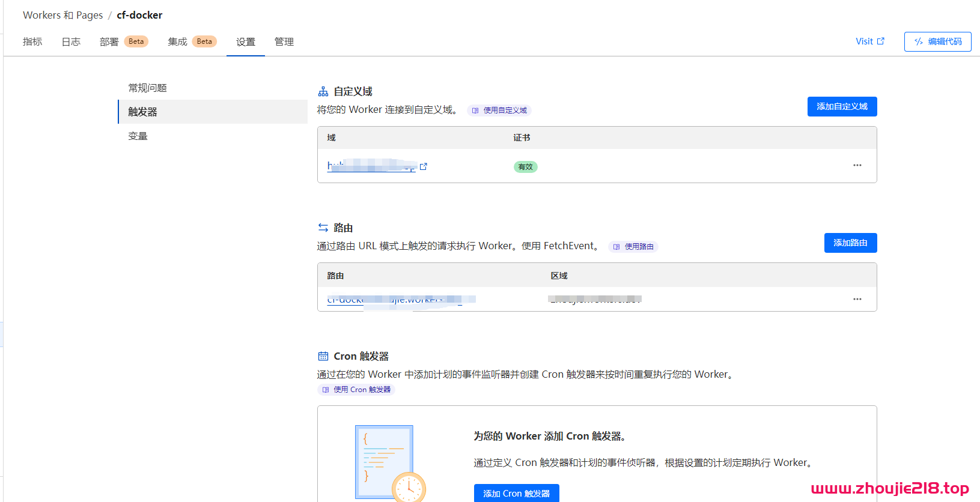Click the 添加路由 button

point(850,243)
